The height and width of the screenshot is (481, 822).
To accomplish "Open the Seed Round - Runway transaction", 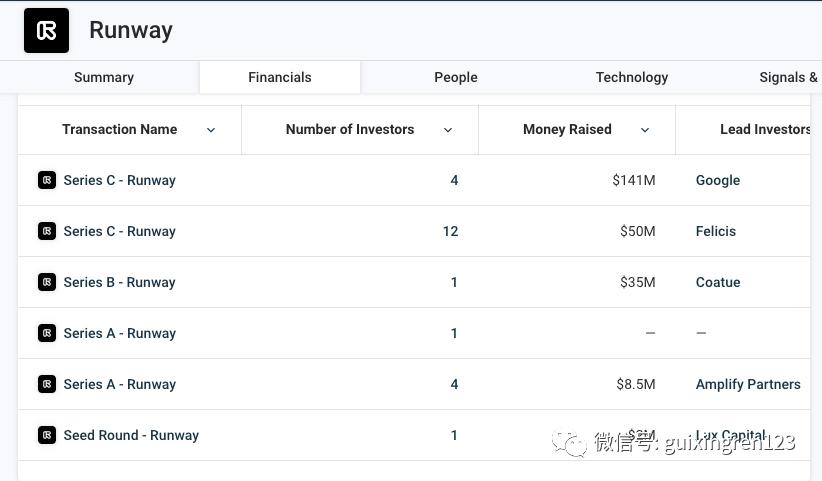I will click(x=131, y=435).
